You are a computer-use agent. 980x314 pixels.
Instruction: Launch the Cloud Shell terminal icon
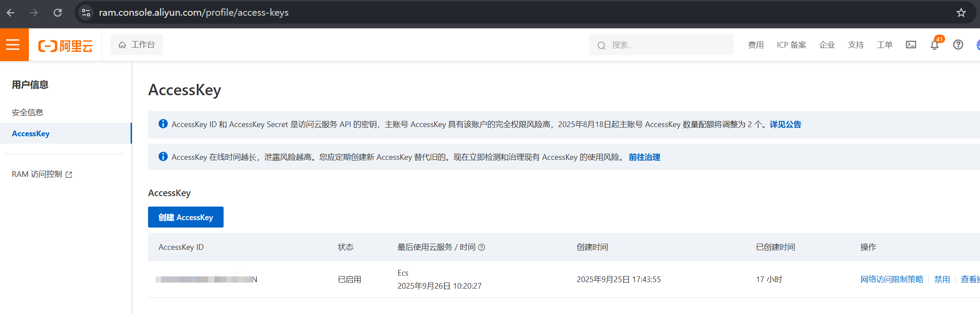pos(911,45)
